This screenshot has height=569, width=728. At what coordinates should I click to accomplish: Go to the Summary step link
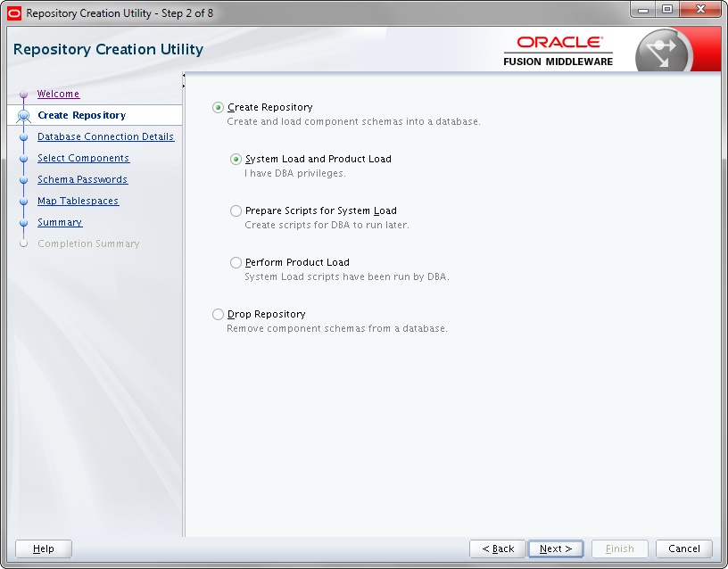[60, 222]
